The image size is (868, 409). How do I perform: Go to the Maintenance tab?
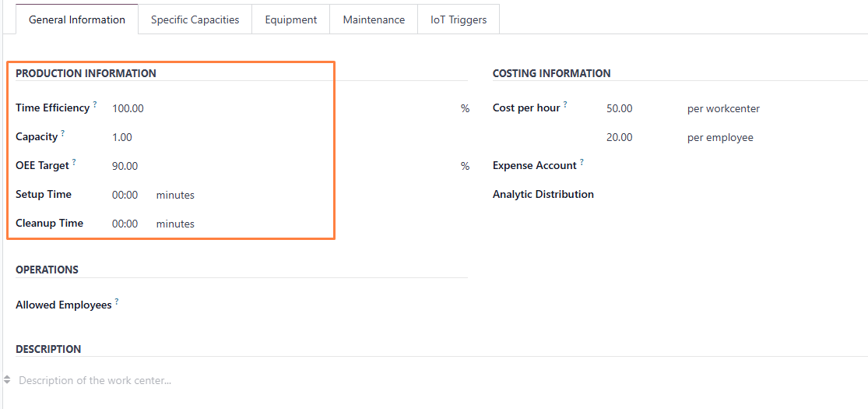point(374,19)
